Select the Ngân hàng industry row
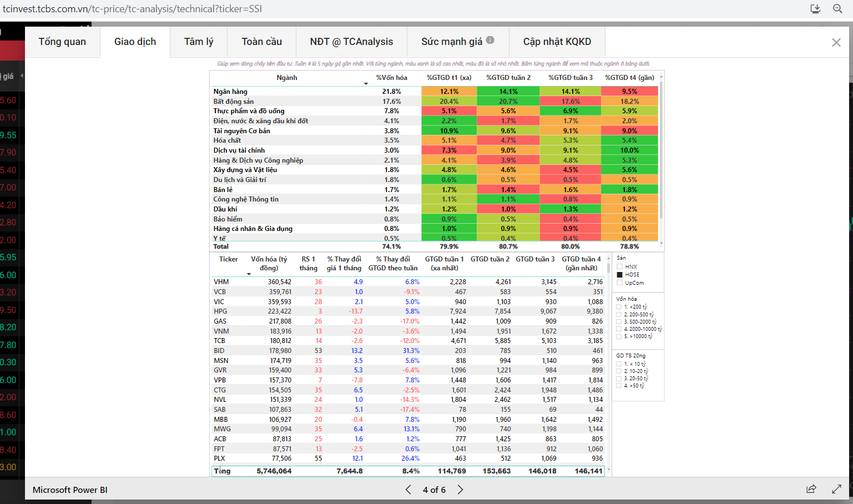The width and height of the screenshot is (853, 504). pyautogui.click(x=230, y=92)
